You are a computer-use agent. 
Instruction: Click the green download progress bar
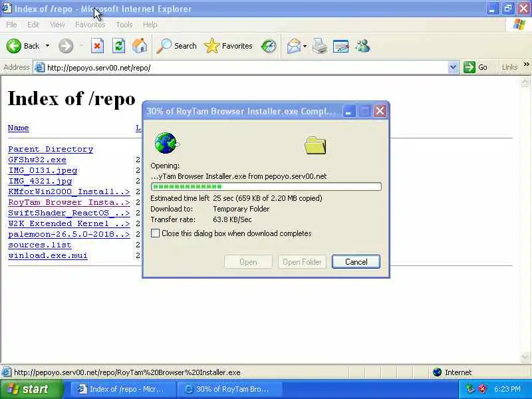[266, 186]
